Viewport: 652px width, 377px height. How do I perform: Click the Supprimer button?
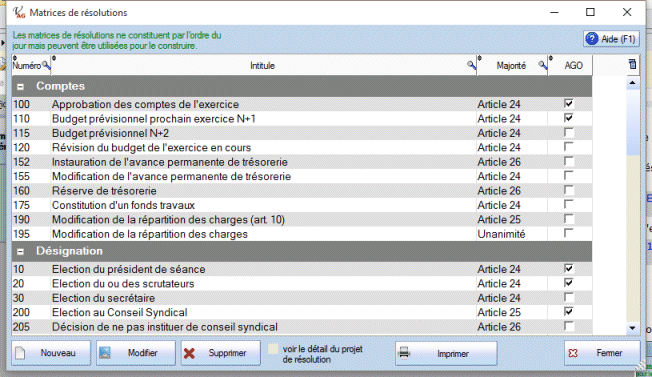[220, 353]
